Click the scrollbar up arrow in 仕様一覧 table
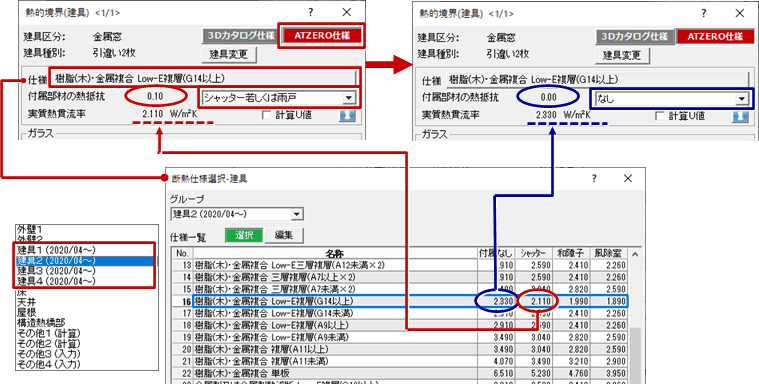 [x=635, y=254]
